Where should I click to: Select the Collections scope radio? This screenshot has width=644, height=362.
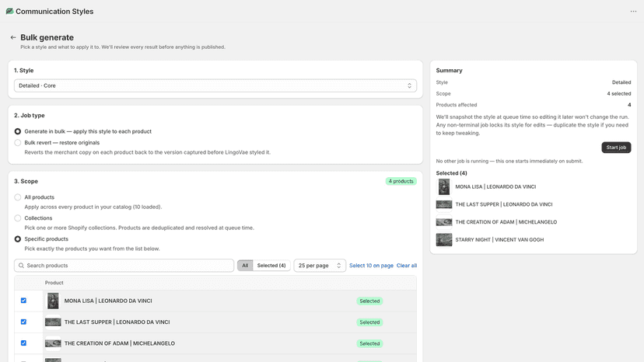coord(18,218)
